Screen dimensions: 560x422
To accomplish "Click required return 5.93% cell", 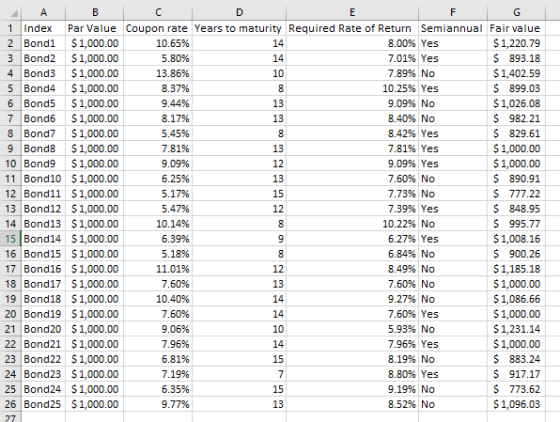I will point(352,329).
